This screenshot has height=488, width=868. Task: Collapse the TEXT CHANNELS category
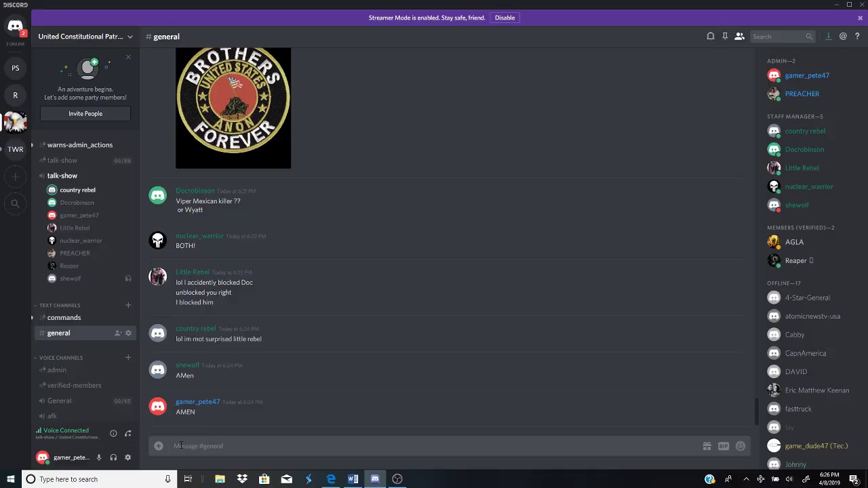tap(60, 305)
